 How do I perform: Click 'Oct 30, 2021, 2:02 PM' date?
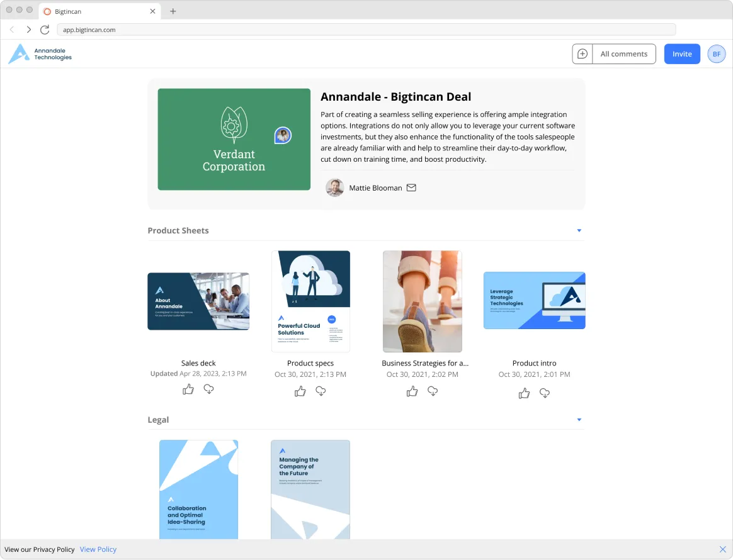[x=423, y=374]
